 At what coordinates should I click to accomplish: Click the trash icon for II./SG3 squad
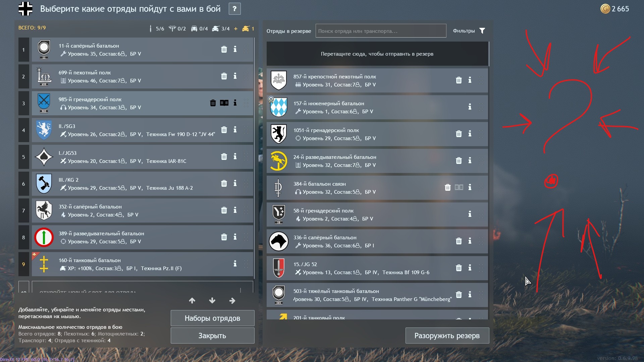[x=224, y=130]
